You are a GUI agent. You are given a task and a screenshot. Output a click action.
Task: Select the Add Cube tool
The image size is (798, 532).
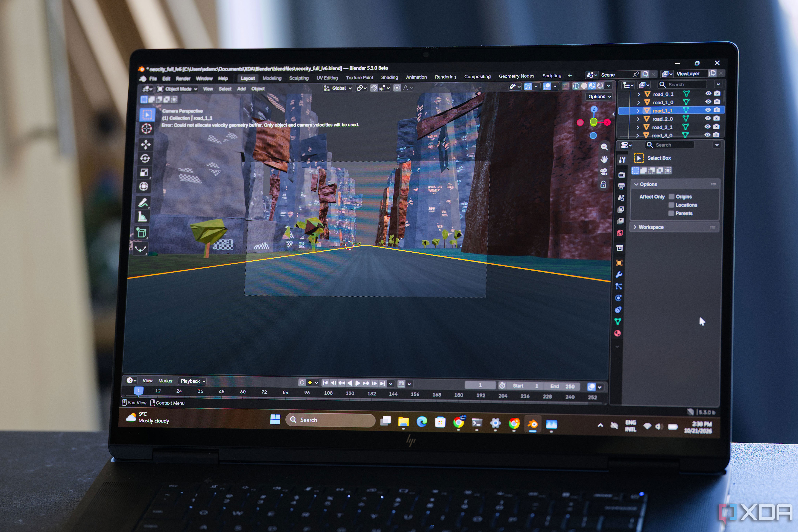(x=142, y=233)
